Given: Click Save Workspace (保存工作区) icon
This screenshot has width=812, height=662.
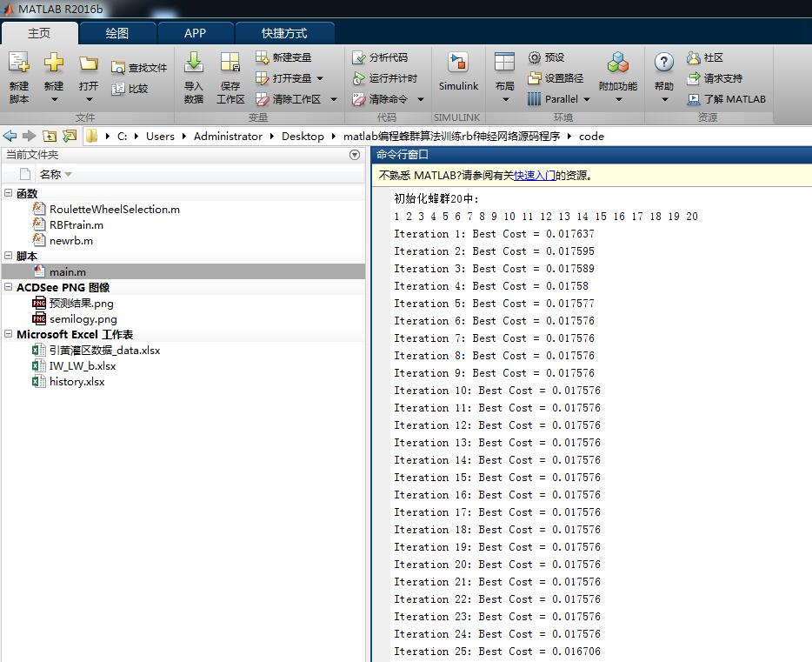Looking at the screenshot, I should [x=230, y=63].
